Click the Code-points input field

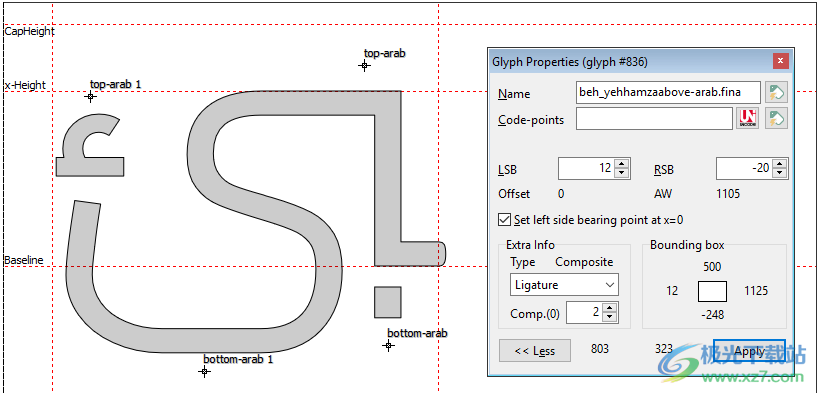[654, 119]
